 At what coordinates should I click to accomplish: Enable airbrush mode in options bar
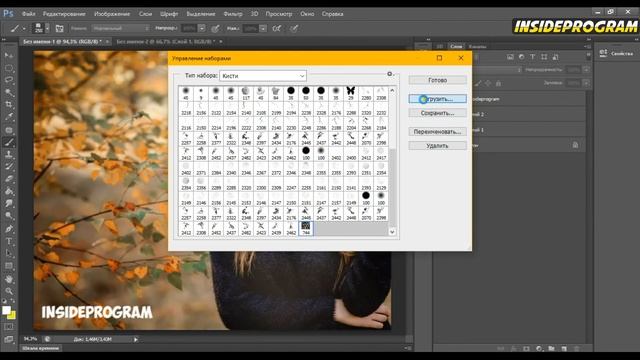coord(277,29)
